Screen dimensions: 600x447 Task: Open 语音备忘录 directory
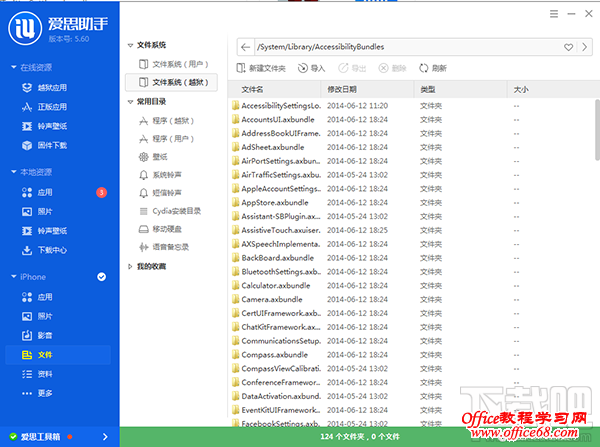(164, 247)
